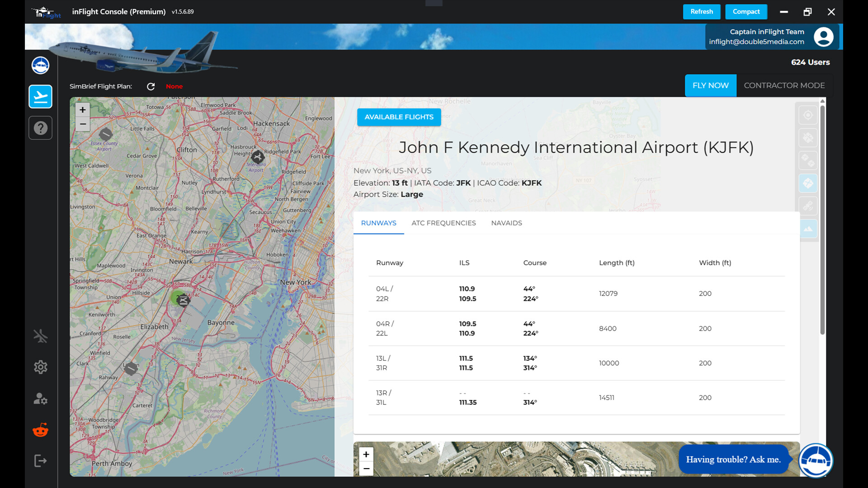Refresh the SimBrief Flight Plan

pyautogui.click(x=151, y=86)
